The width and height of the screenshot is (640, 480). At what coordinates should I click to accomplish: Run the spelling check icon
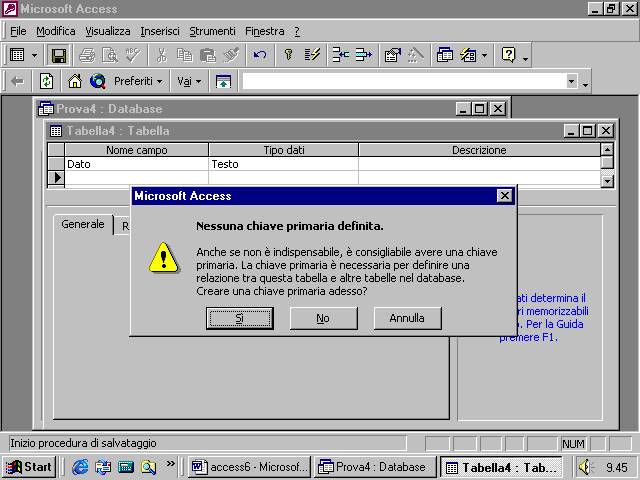point(133,55)
